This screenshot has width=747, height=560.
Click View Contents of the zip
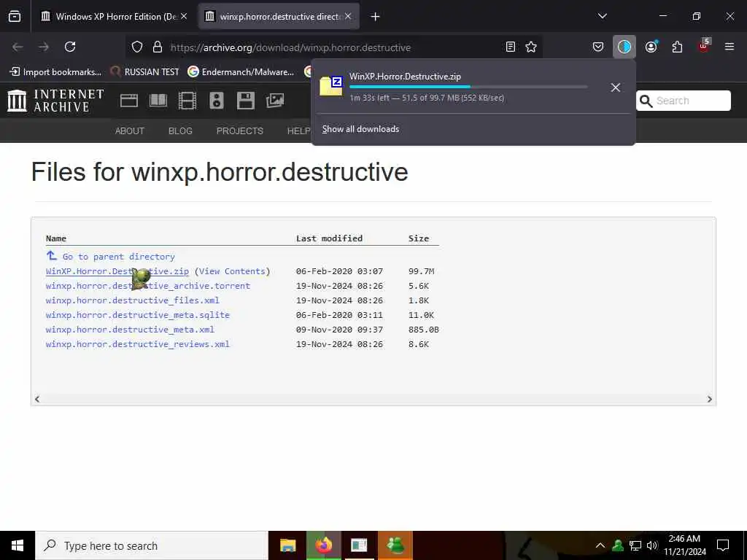(232, 271)
